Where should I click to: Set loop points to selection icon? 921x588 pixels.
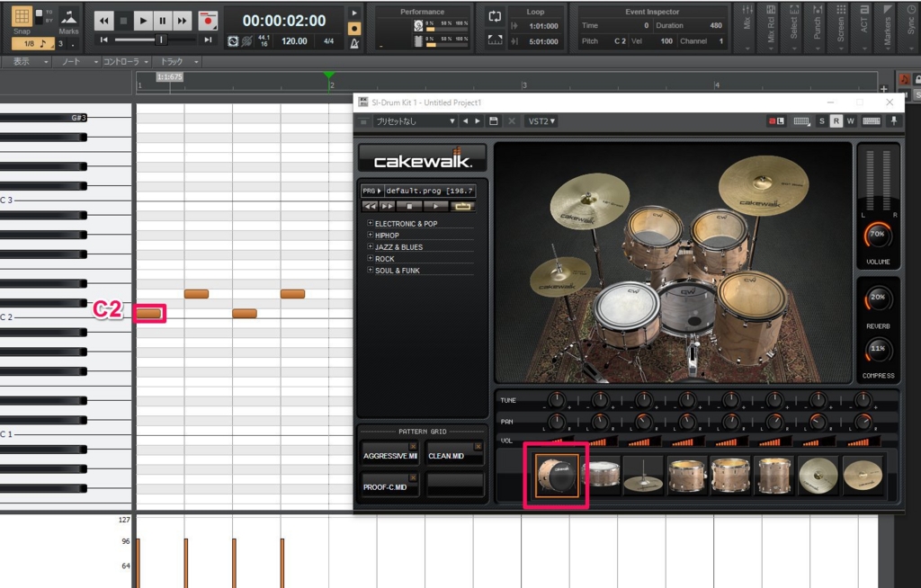coord(495,40)
